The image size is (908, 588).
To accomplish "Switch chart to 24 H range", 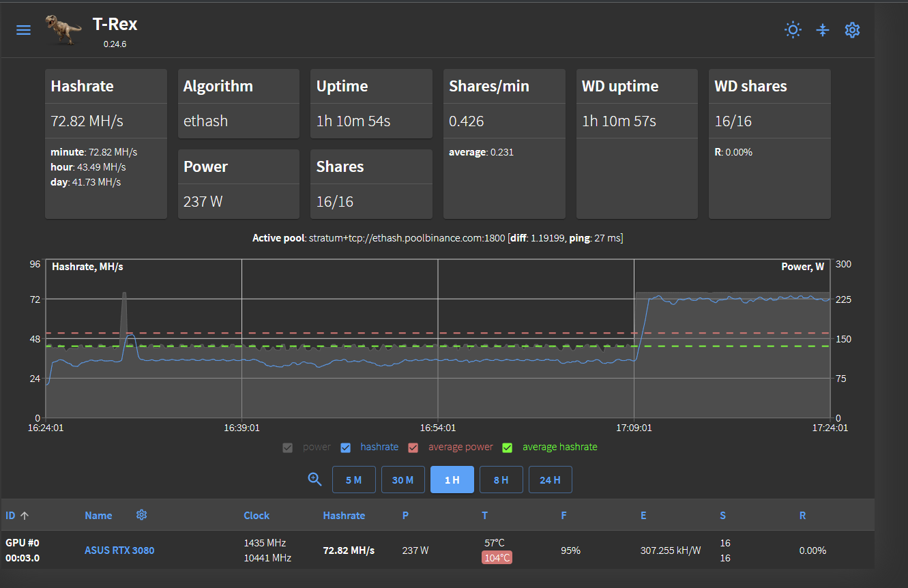I will point(550,479).
